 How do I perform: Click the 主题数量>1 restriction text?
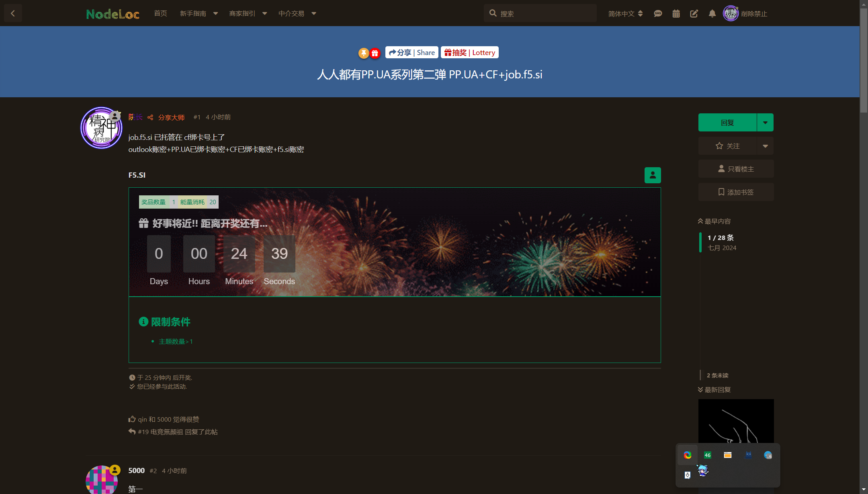coord(176,341)
